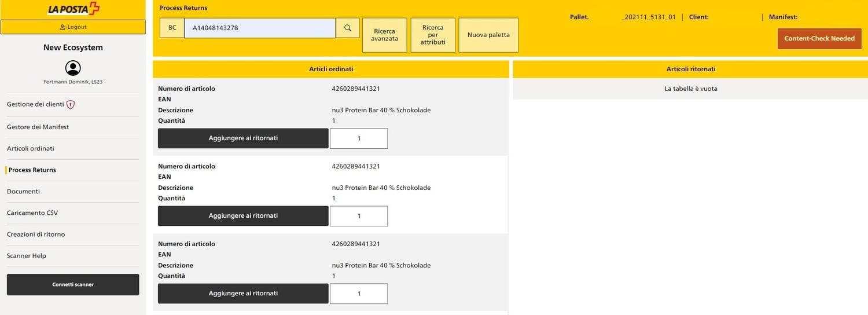Screen dimensions: 868x315
Task: Click first article number 4260289441321
Action: 356,89
